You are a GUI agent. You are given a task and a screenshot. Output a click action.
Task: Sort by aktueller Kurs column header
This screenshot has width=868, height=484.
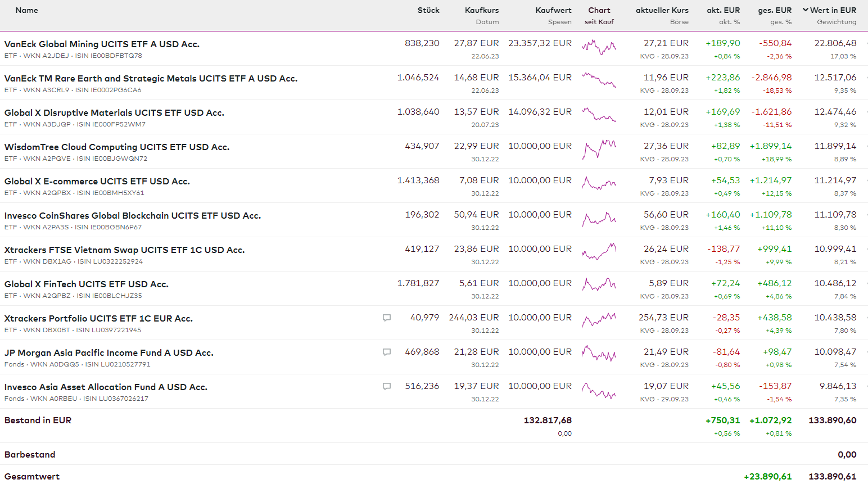coord(662,10)
